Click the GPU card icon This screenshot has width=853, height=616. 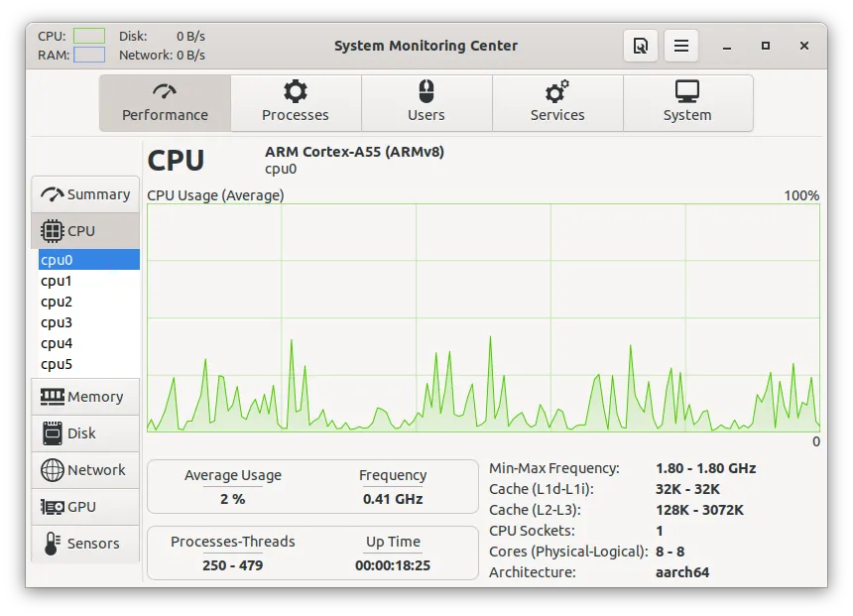point(52,507)
